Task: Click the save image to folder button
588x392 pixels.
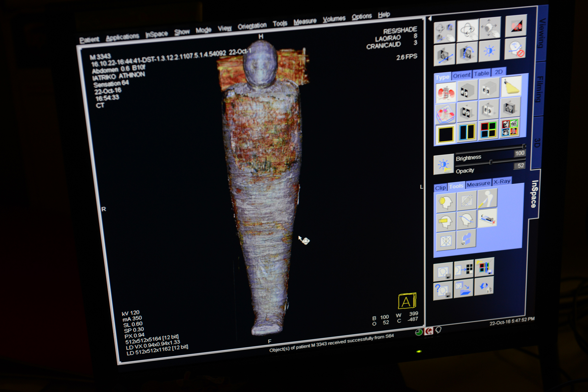Action: (463, 288)
